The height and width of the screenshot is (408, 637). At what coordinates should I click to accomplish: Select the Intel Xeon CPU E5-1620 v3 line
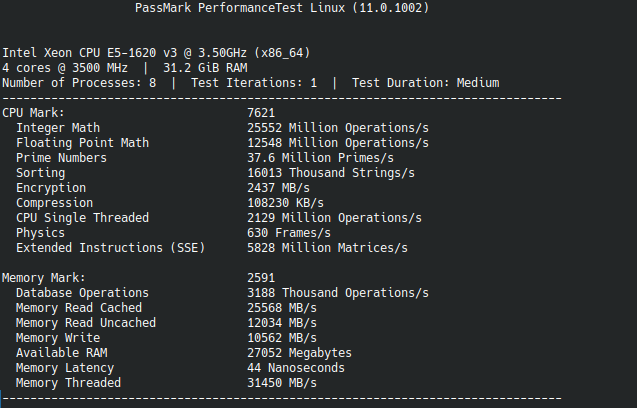point(156,53)
